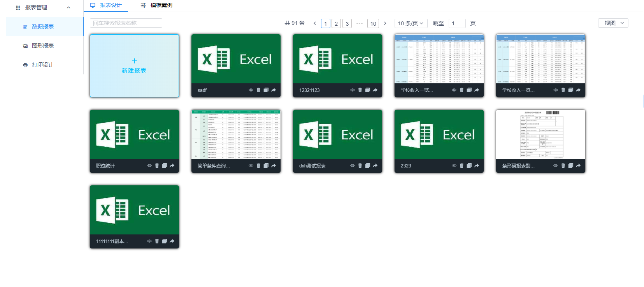Viewport: 644px width, 287px height.
Task: Copy the 2323 report
Action: (x=469, y=166)
